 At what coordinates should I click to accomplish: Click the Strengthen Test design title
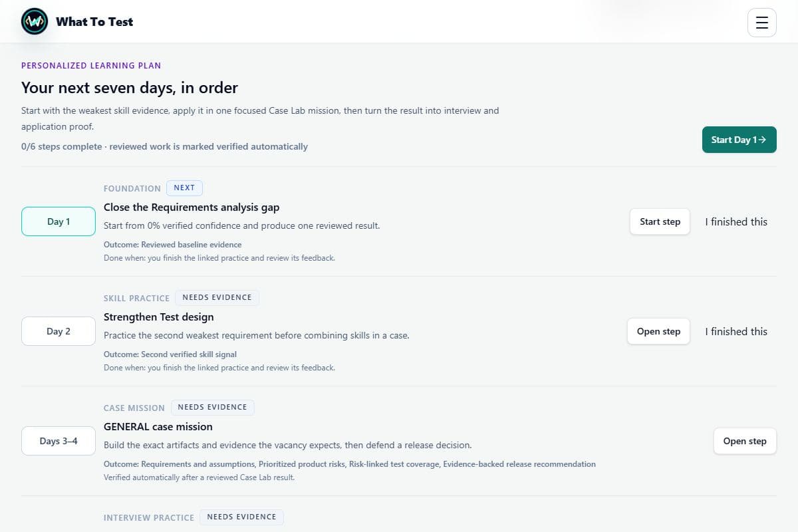pyautogui.click(x=159, y=317)
